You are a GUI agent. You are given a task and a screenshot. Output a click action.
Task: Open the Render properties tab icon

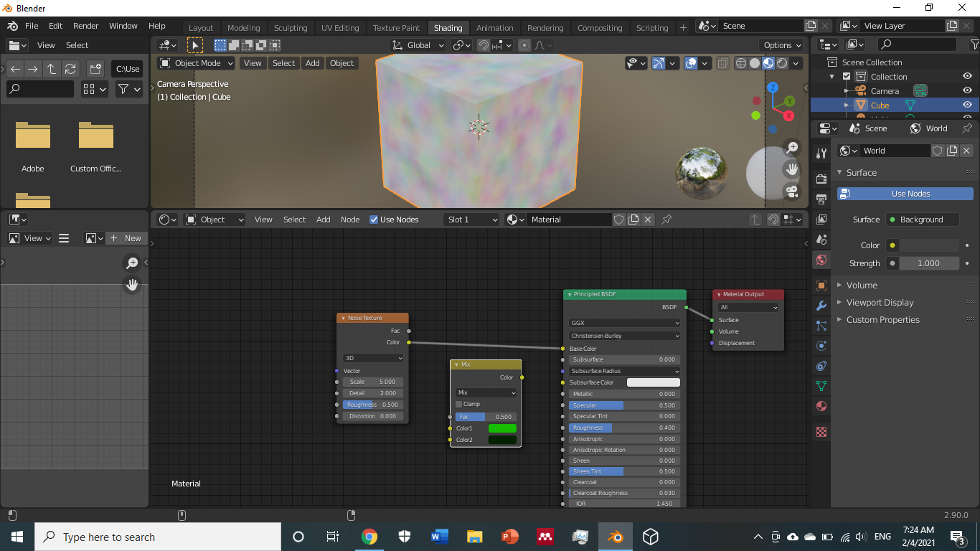pyautogui.click(x=821, y=179)
